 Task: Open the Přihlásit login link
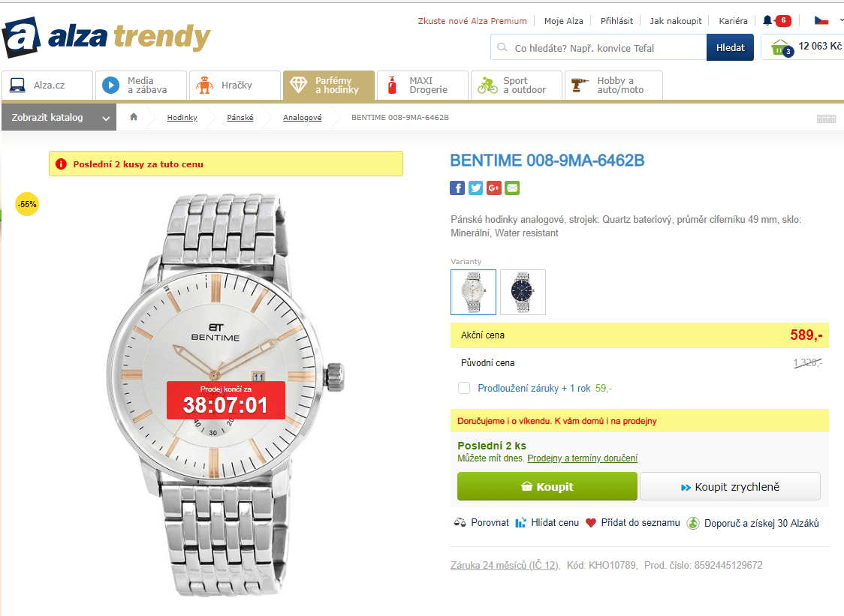(x=616, y=20)
